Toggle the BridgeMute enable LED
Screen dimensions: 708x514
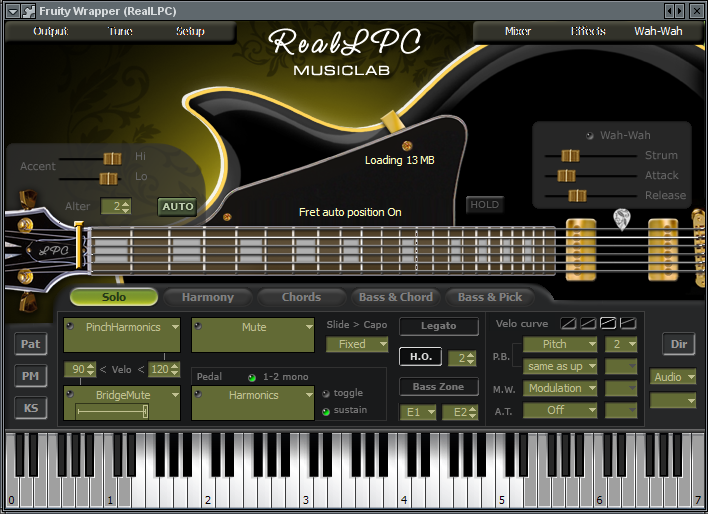pyautogui.click(x=70, y=394)
